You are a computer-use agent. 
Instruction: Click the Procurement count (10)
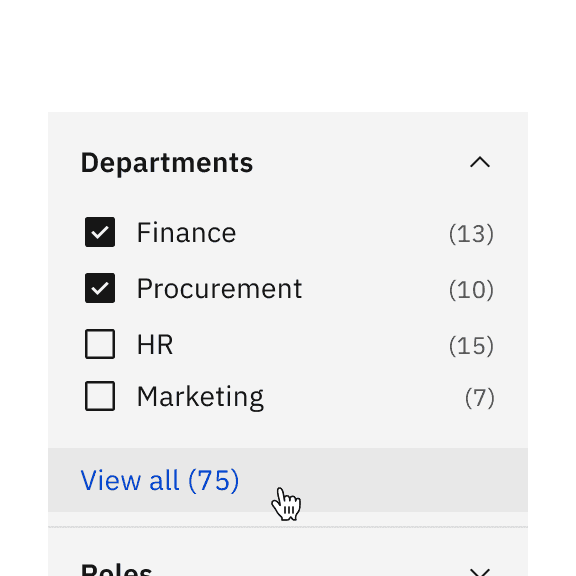[471, 289]
